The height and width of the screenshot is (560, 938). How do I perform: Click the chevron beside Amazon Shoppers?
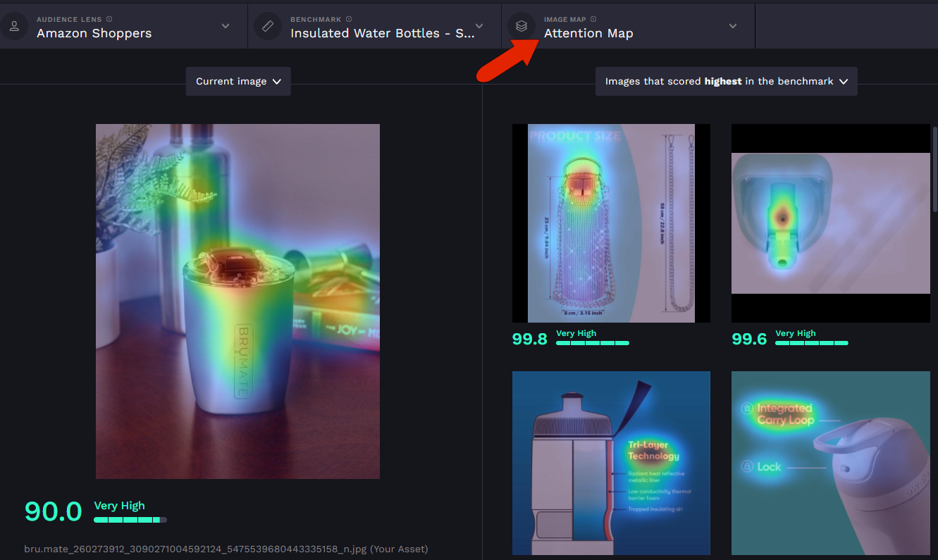tap(226, 26)
